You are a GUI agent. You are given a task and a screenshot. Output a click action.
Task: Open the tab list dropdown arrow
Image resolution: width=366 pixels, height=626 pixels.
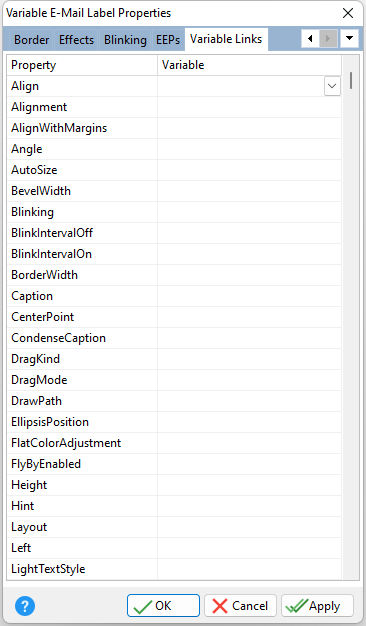click(x=350, y=39)
